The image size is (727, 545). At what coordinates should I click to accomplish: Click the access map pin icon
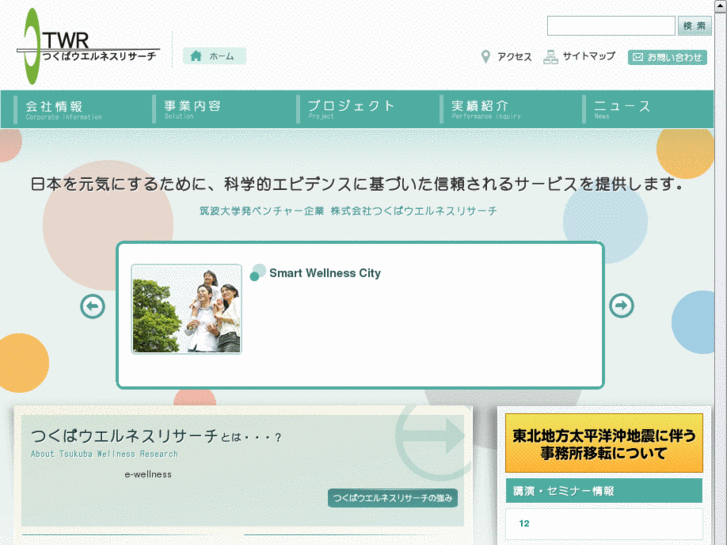(x=486, y=57)
